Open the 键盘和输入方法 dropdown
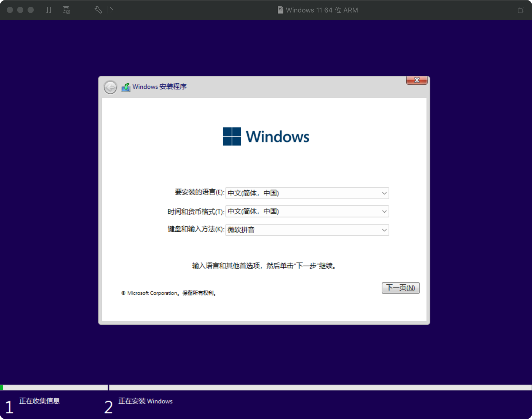 [x=307, y=230]
